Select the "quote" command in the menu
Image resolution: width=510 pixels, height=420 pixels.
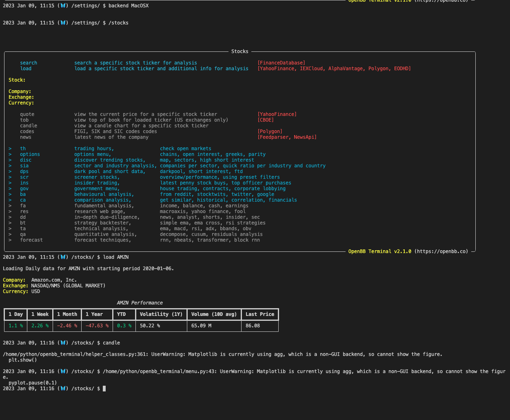[x=27, y=114]
